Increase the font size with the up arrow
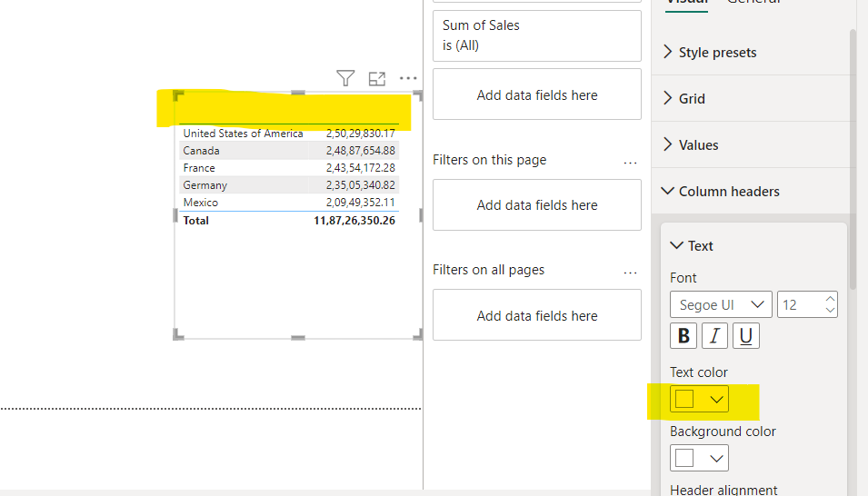 point(830,299)
